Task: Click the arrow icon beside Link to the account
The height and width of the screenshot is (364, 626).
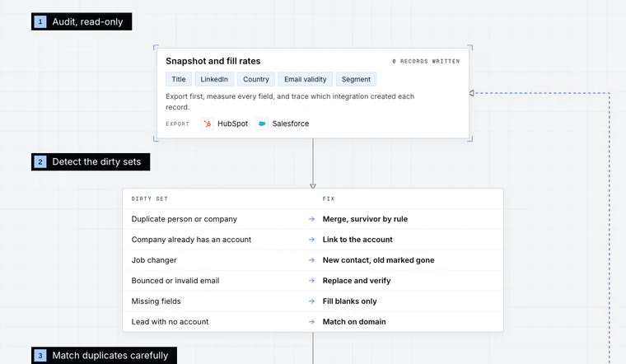Action: point(311,240)
